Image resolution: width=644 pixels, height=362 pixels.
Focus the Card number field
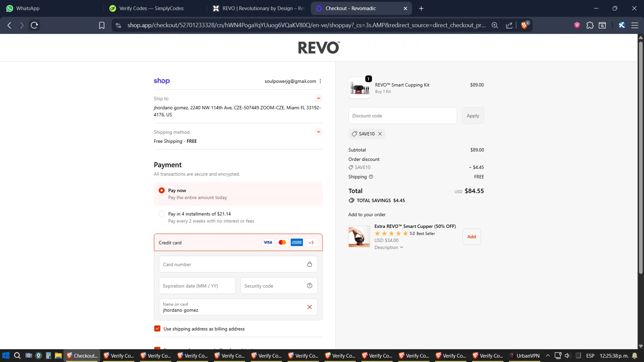[238, 264]
